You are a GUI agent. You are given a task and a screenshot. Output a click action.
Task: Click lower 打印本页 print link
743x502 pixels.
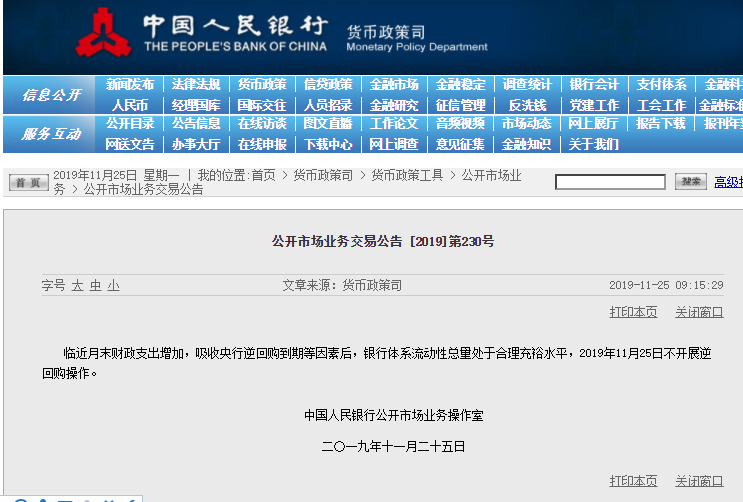click(634, 481)
